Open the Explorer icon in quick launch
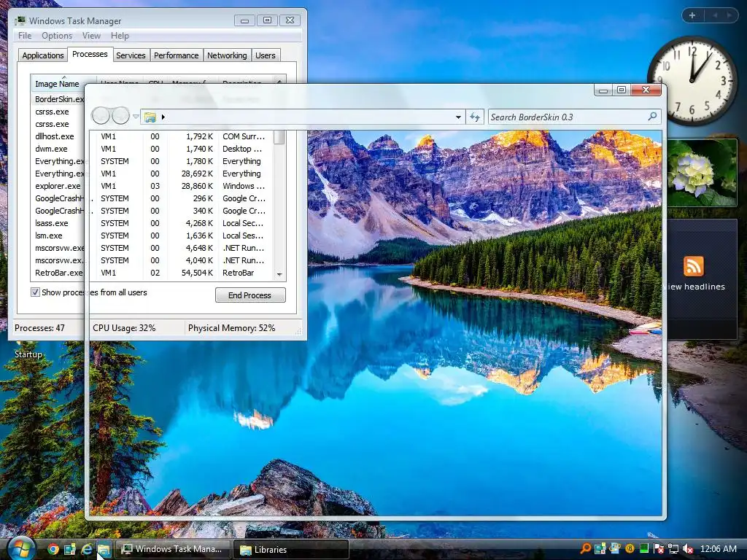 point(104,549)
